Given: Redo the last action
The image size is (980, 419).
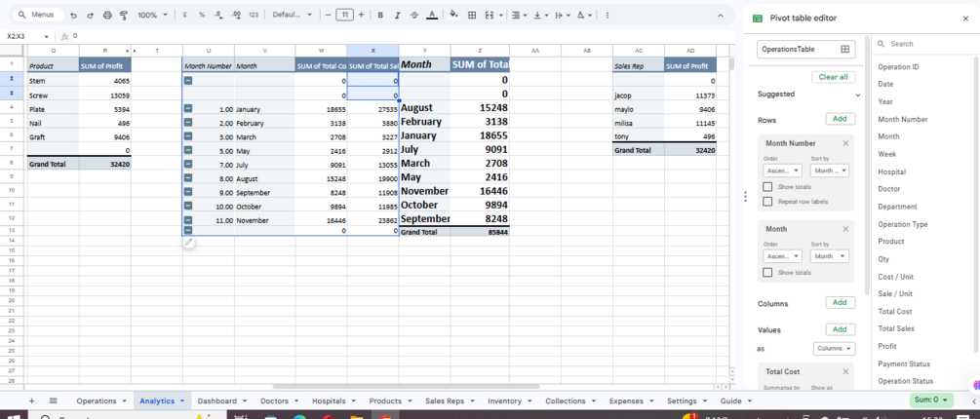Looking at the screenshot, I should [90, 15].
